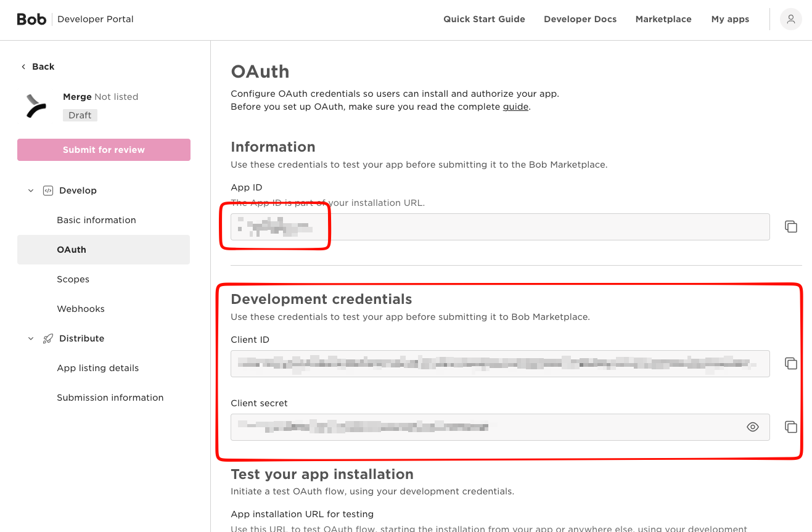Open Developer Docs

(x=580, y=19)
